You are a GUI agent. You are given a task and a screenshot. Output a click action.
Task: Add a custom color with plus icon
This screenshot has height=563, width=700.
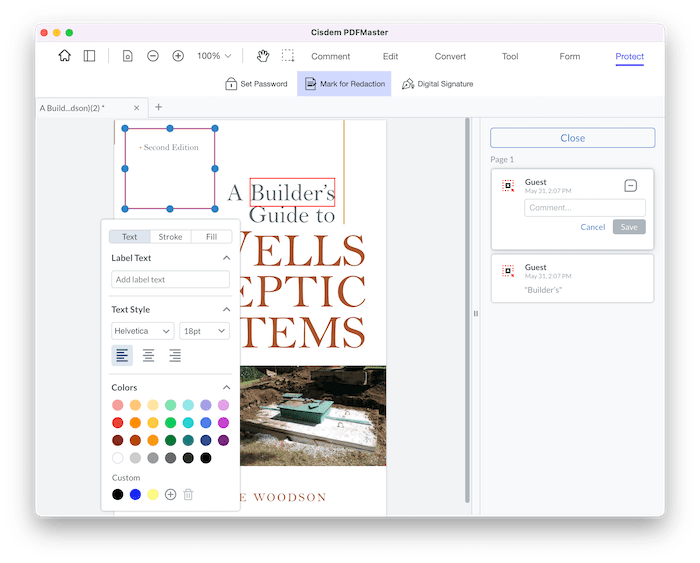(171, 494)
